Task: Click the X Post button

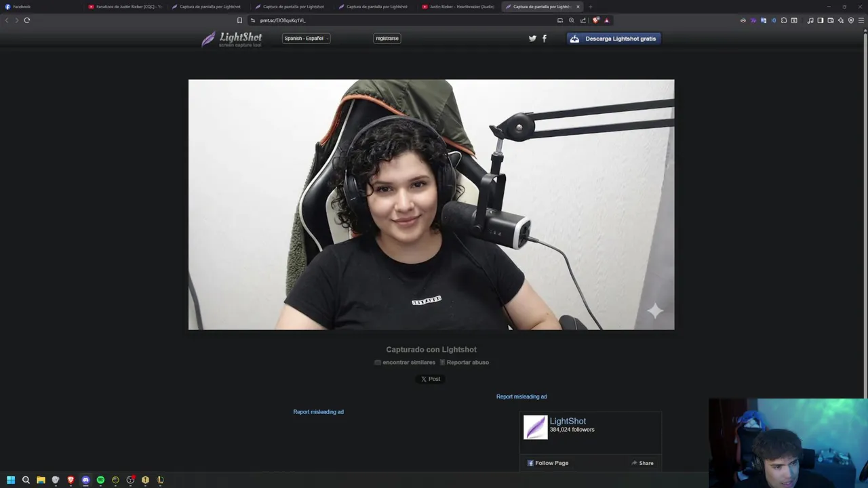Action: pos(431,379)
